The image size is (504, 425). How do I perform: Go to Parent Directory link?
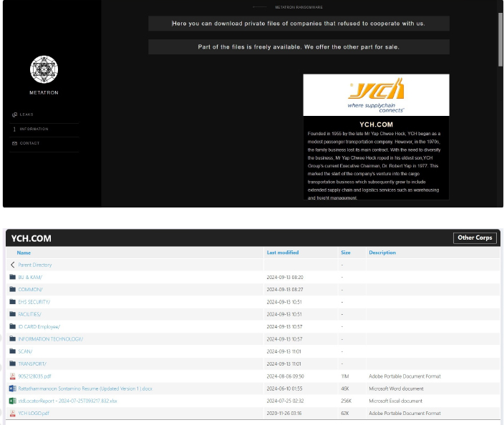[34, 265]
